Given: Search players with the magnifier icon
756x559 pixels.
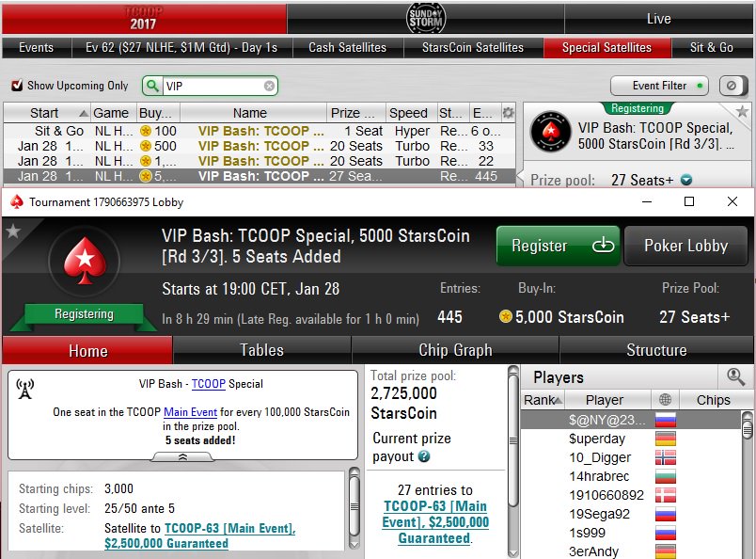Looking at the screenshot, I should tap(735, 376).
